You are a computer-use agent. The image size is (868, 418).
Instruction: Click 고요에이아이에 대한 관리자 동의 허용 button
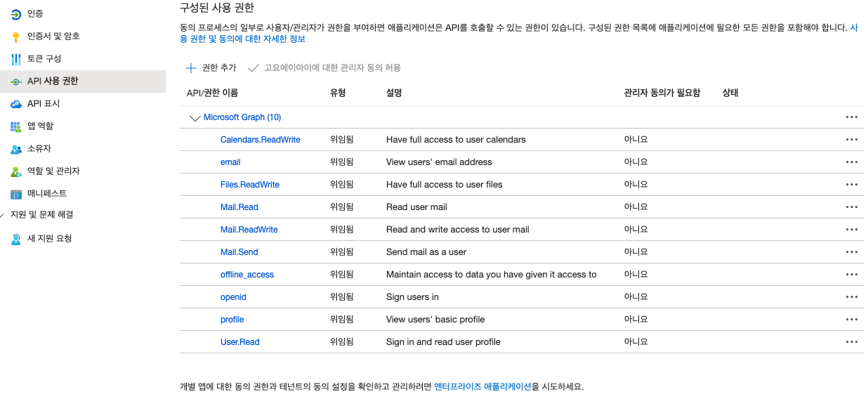point(324,67)
